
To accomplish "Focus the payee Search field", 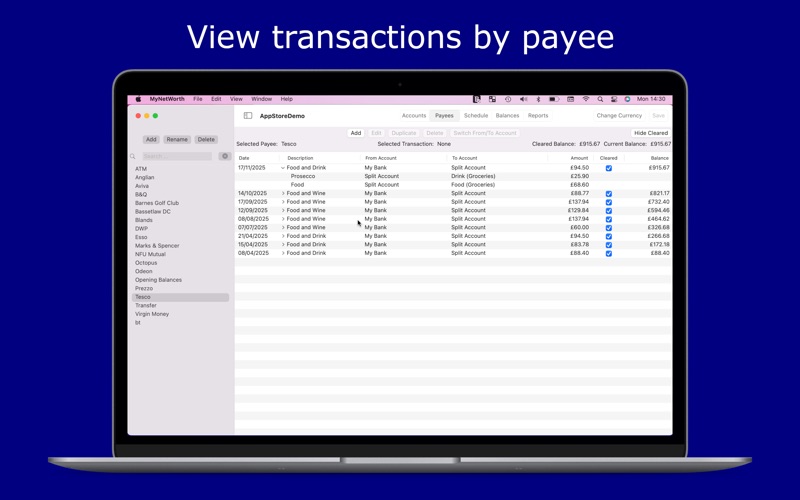I will click(x=177, y=157).
